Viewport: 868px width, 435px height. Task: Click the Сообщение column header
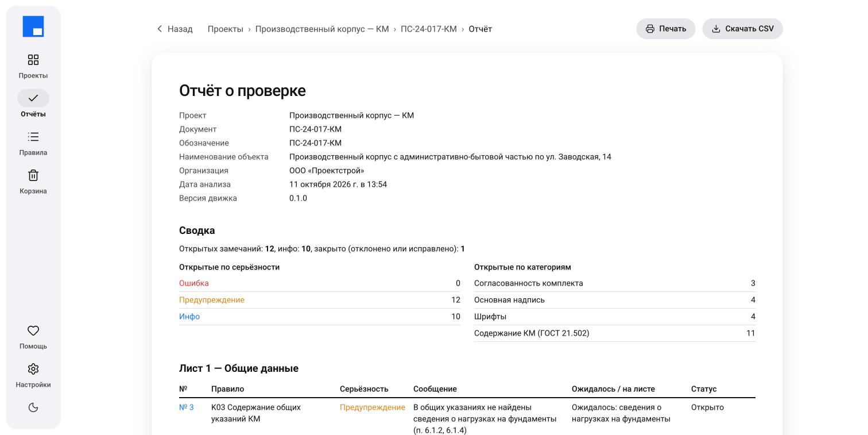click(x=435, y=389)
